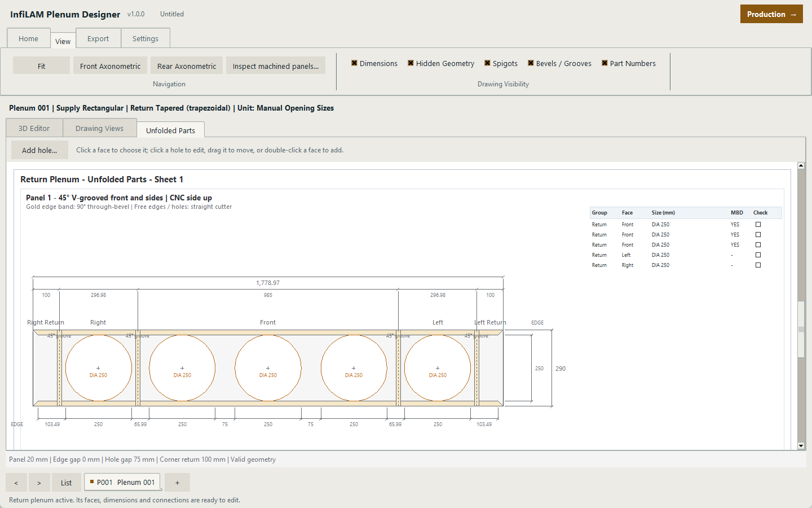Open Inspect machined panels dialog
The height and width of the screenshot is (508, 812).
[276, 65]
